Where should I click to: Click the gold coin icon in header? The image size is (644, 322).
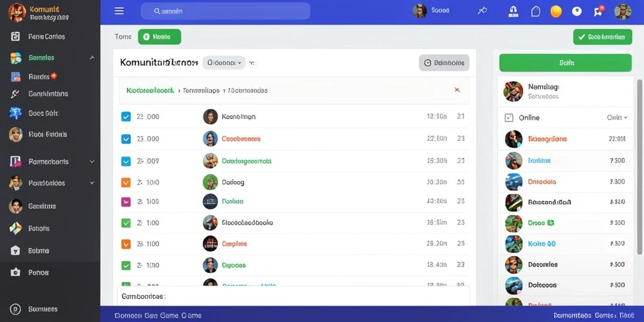click(x=556, y=11)
